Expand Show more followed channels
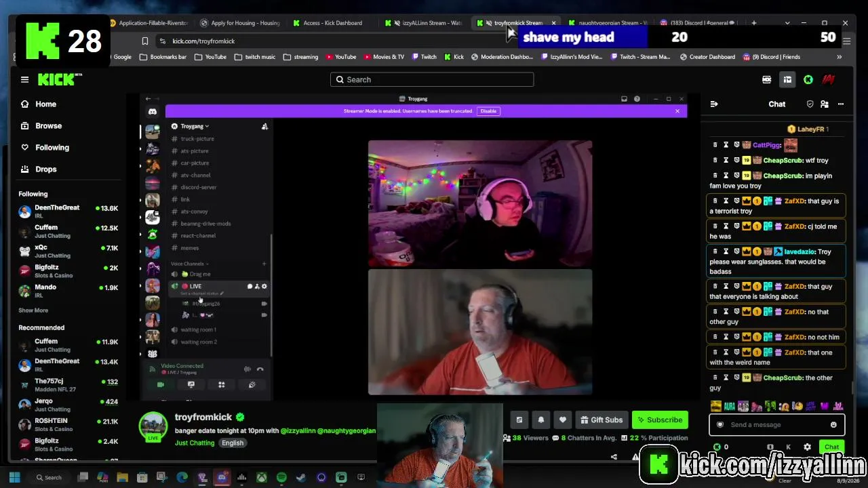Screen dimensions: 868x488 pos(33,310)
